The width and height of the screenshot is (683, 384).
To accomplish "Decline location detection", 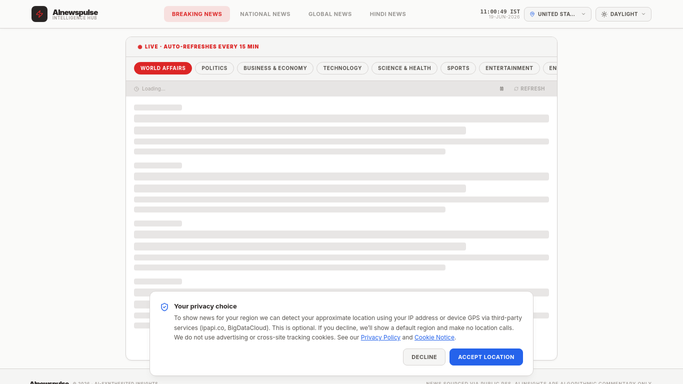I will click(424, 357).
